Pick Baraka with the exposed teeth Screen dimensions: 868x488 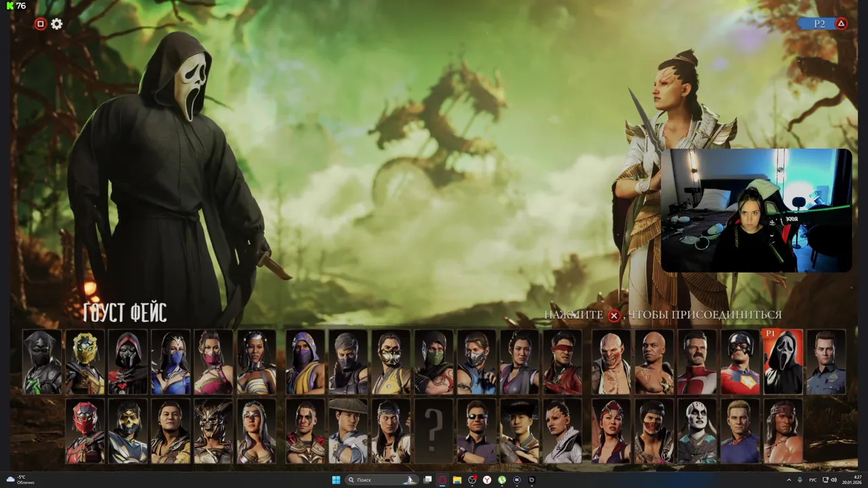click(x=611, y=362)
